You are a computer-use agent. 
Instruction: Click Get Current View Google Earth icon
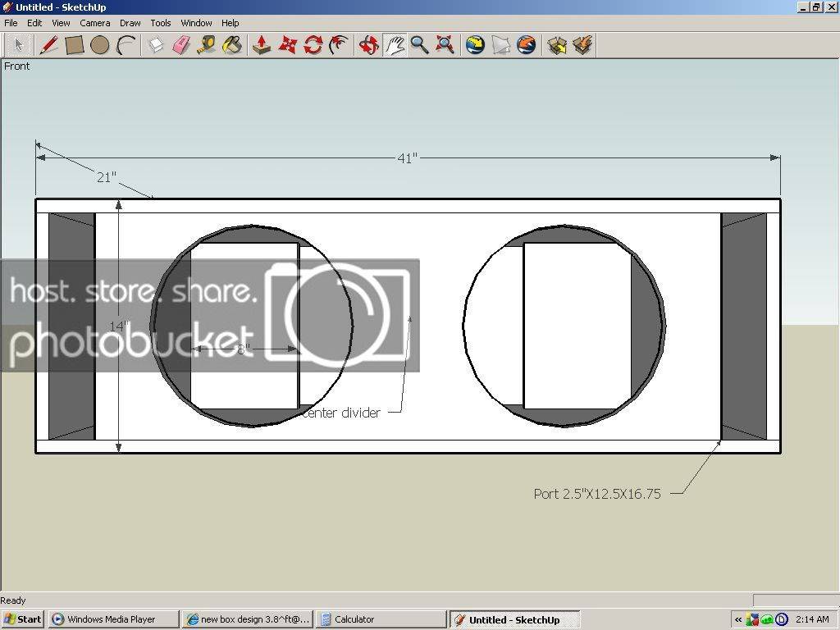click(475, 45)
